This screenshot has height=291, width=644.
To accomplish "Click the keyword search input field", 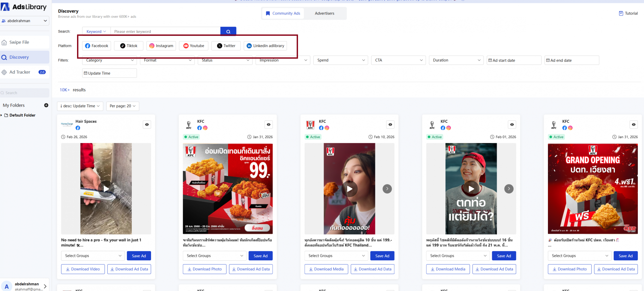I will click(x=165, y=31).
